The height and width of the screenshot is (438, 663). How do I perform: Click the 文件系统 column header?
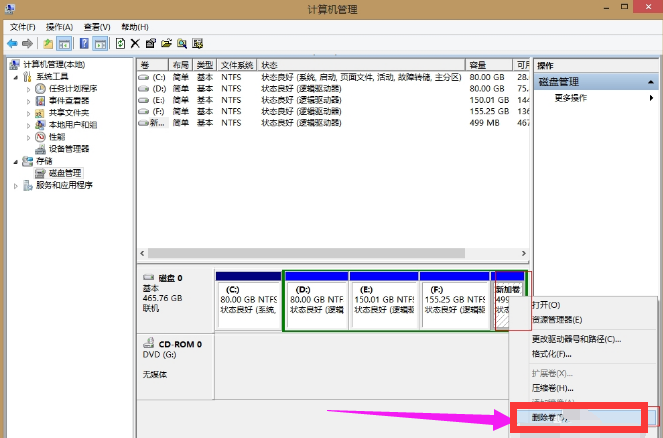tap(237, 64)
